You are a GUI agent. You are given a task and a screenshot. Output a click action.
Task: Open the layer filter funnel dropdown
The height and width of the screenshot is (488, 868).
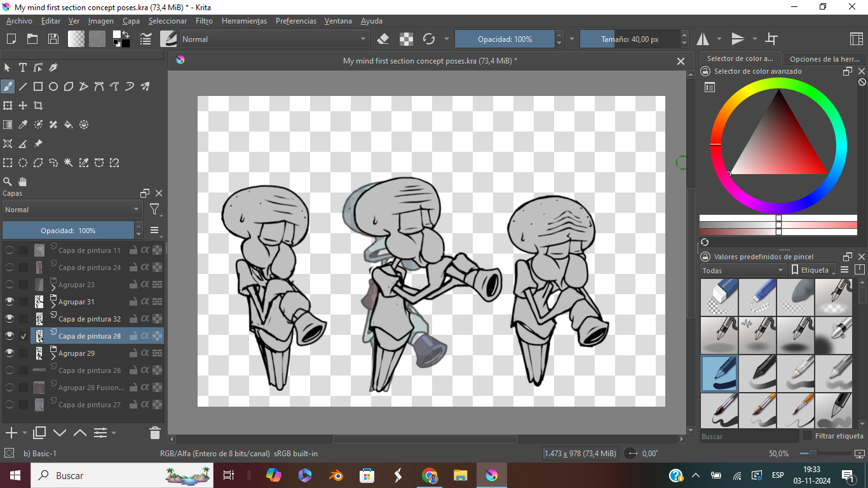[x=155, y=209]
